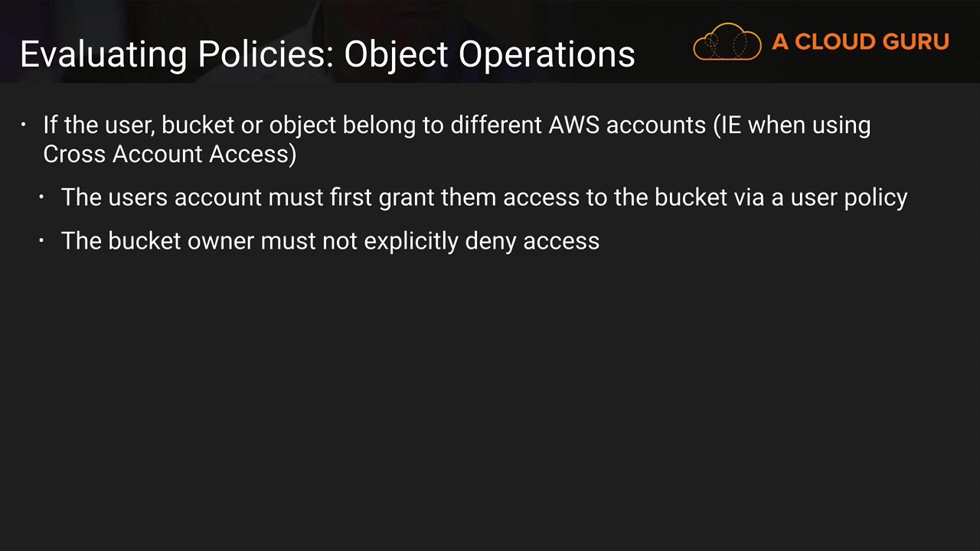Image resolution: width=980 pixels, height=551 pixels.
Task: Click the A Cloud Guru cloud logo icon
Action: coord(727,42)
